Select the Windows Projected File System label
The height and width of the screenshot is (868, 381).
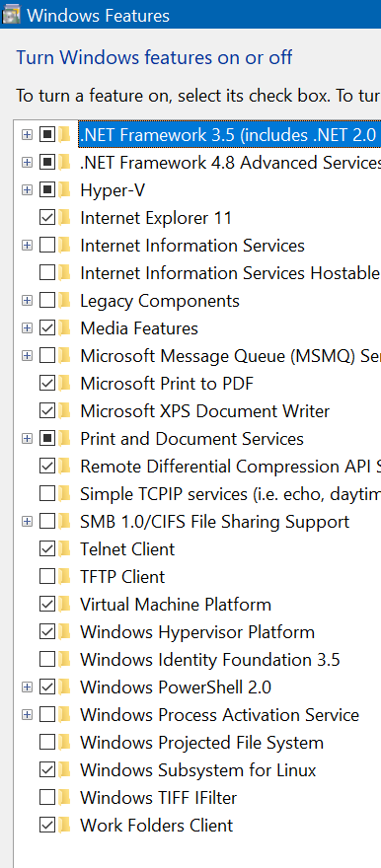[x=201, y=743]
